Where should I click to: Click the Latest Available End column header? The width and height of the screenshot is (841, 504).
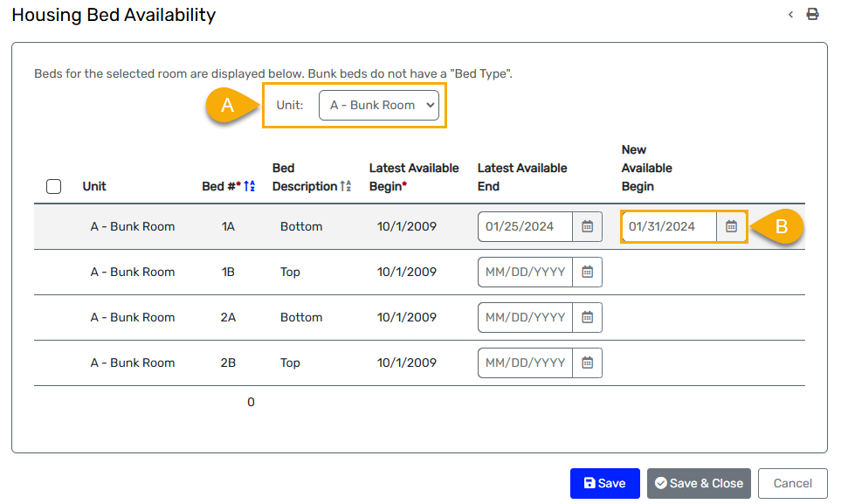tap(522, 177)
